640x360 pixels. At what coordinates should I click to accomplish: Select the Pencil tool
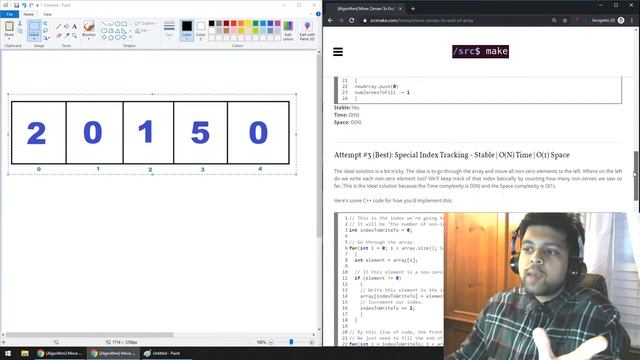point(59,27)
